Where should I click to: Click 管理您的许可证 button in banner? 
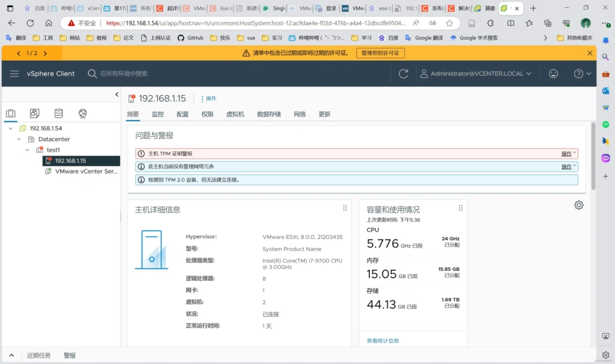click(x=380, y=53)
